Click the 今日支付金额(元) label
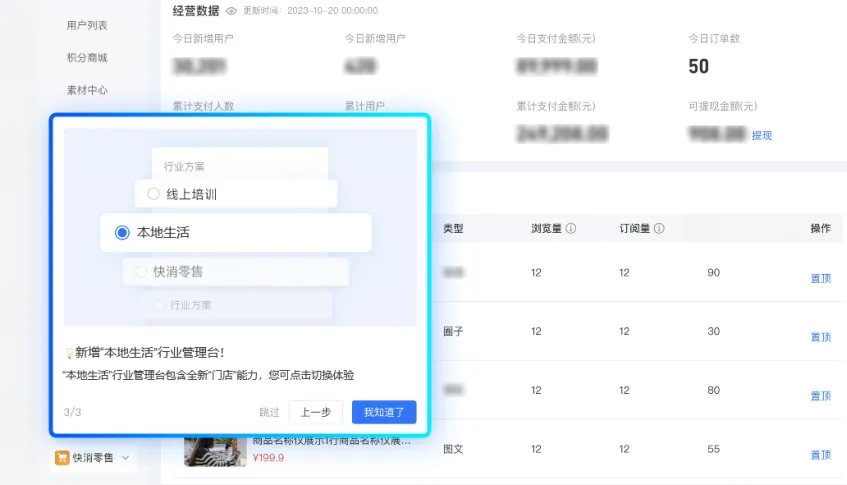Image resolution: width=847 pixels, height=485 pixels. click(556, 38)
